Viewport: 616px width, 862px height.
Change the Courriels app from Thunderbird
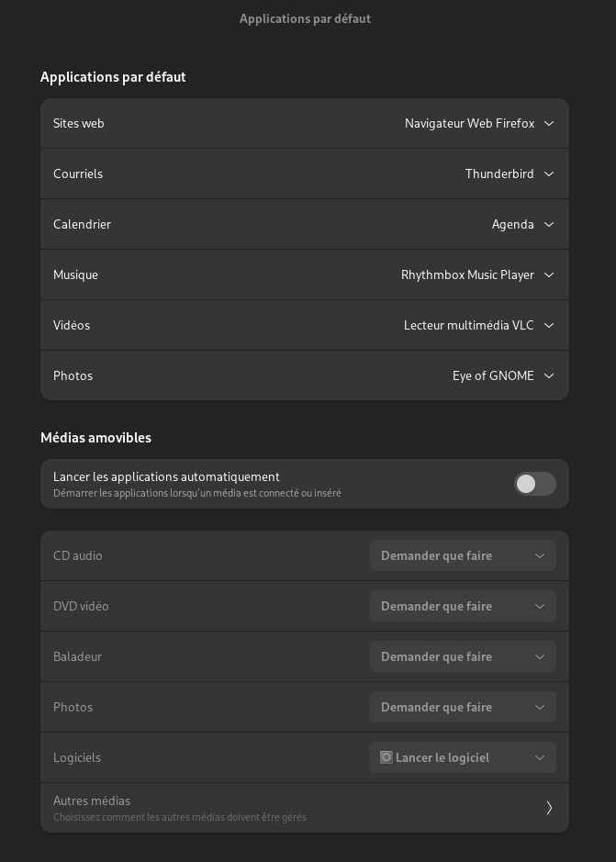tap(508, 174)
